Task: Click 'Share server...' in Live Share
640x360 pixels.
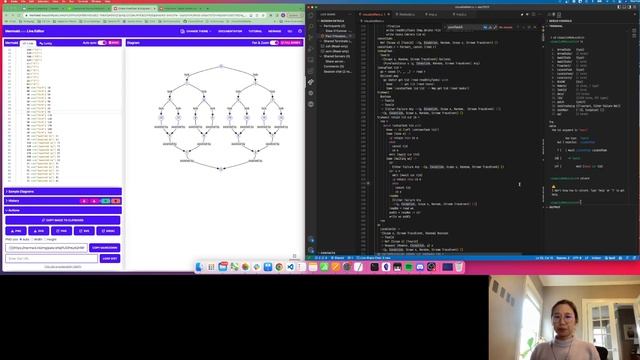Action: point(334,61)
